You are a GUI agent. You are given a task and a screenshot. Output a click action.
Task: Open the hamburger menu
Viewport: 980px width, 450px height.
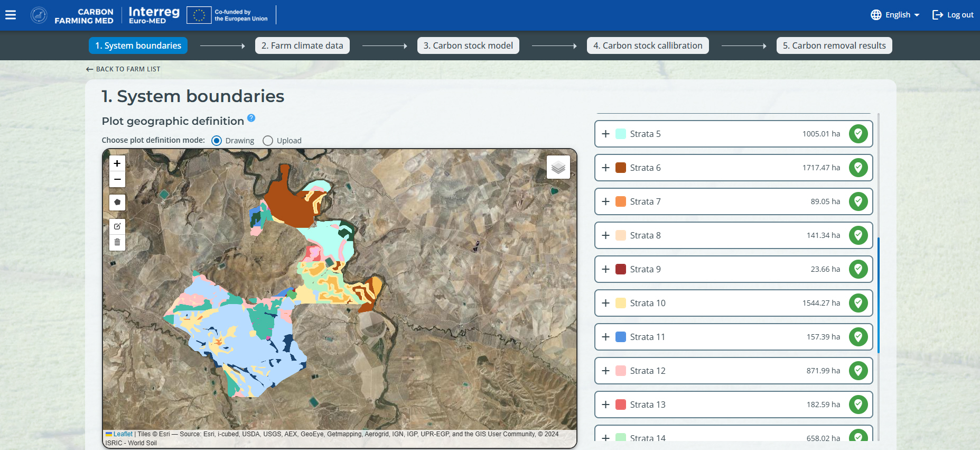pos(11,15)
